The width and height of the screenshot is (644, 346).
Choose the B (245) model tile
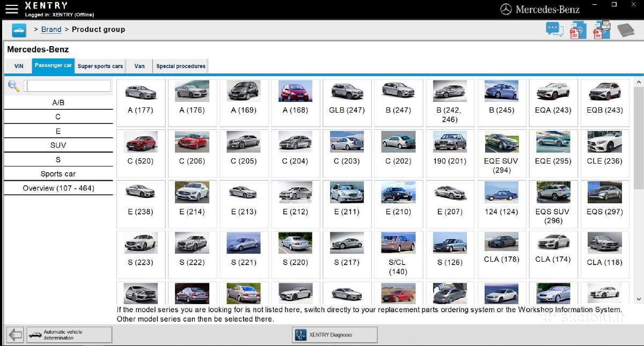click(x=501, y=102)
